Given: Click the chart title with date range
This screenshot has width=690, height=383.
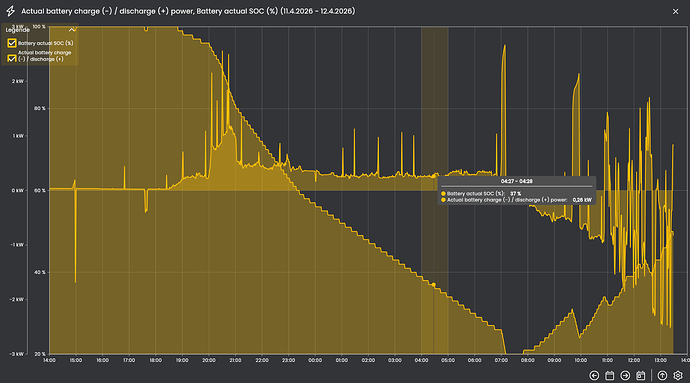Looking at the screenshot, I should [188, 11].
